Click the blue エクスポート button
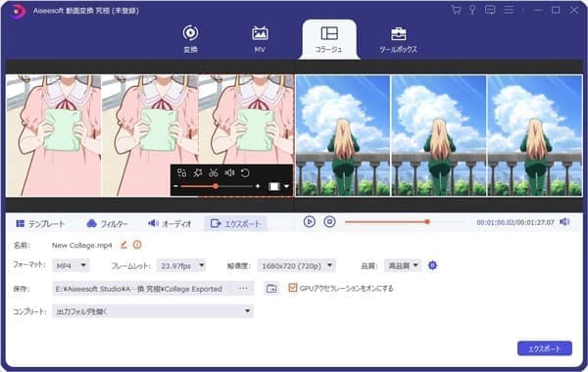The width and height of the screenshot is (588, 372). point(545,349)
